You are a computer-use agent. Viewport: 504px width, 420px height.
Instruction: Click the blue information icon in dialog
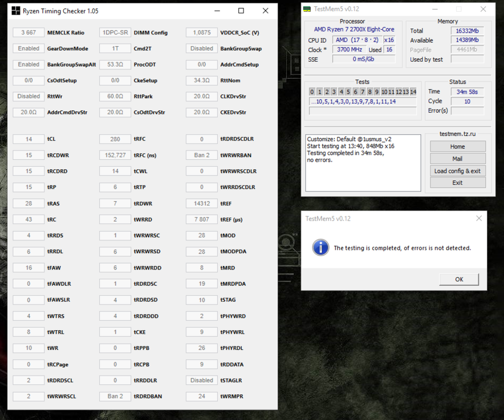tap(321, 247)
